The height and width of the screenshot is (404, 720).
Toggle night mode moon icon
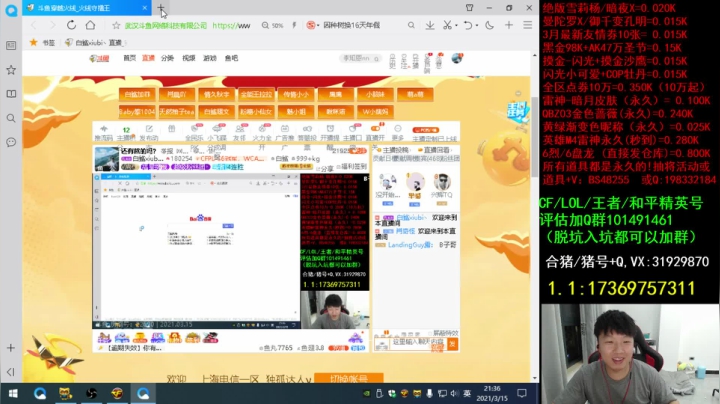pos(489,25)
